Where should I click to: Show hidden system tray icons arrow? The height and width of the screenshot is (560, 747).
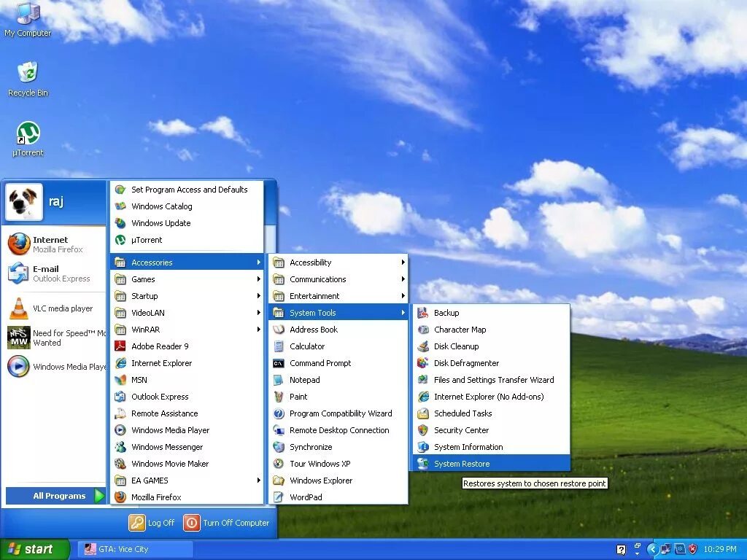click(653, 549)
